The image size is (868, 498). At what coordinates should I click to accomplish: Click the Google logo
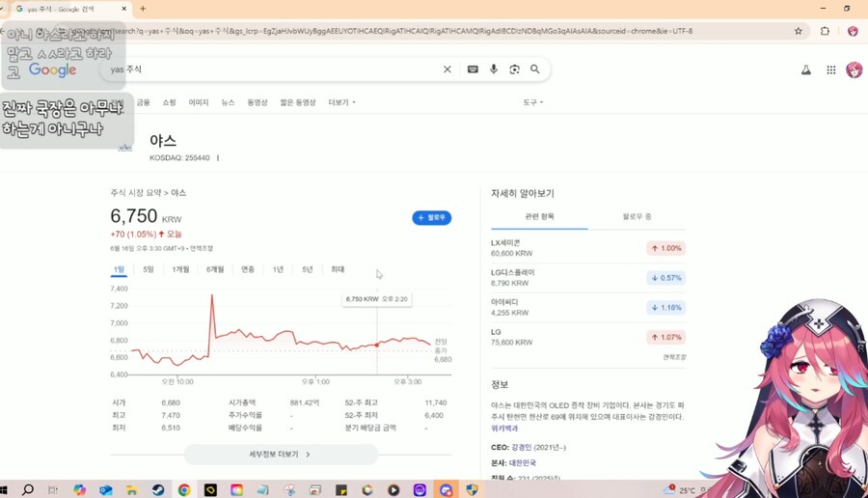(x=53, y=69)
